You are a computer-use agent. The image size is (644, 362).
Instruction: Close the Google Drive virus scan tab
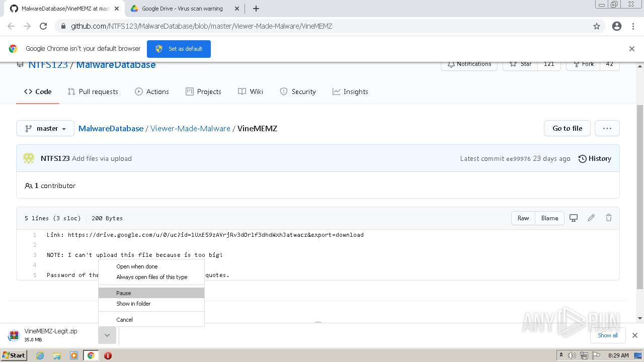238,9
